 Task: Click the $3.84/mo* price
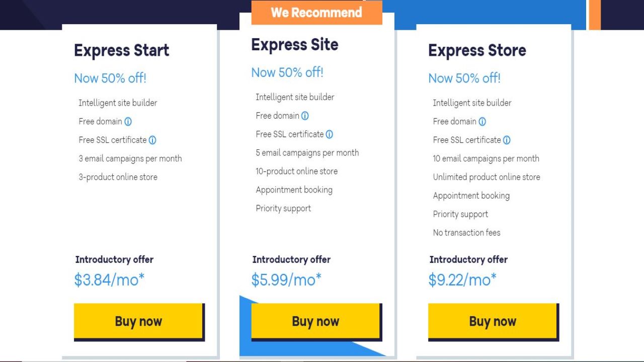109,280
